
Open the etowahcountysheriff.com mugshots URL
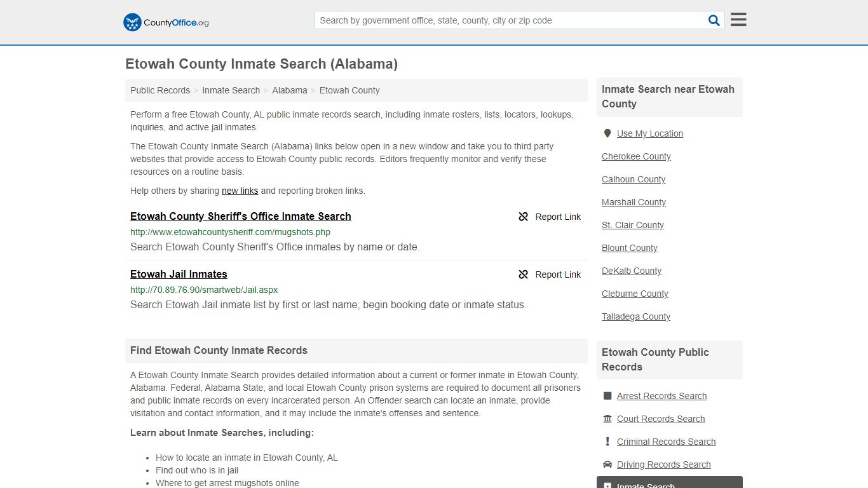(x=230, y=232)
